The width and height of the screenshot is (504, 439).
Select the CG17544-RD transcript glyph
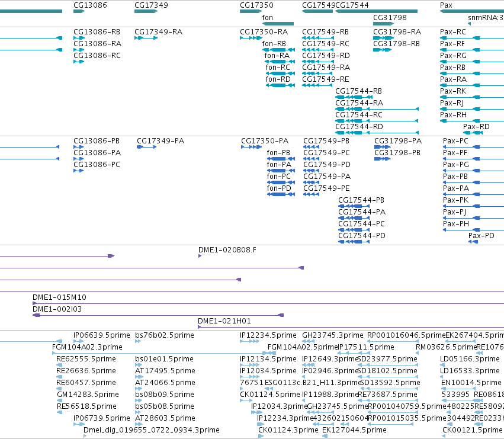point(377,133)
